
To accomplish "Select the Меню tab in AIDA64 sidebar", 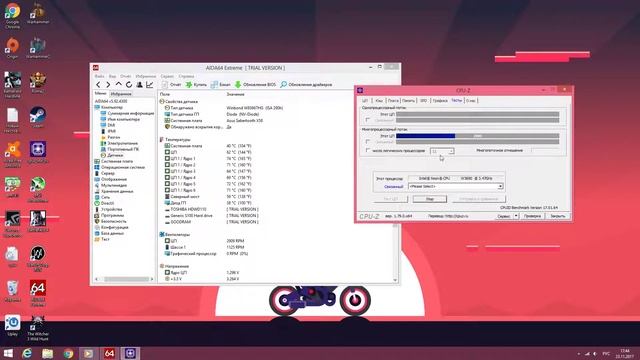I will [100, 94].
